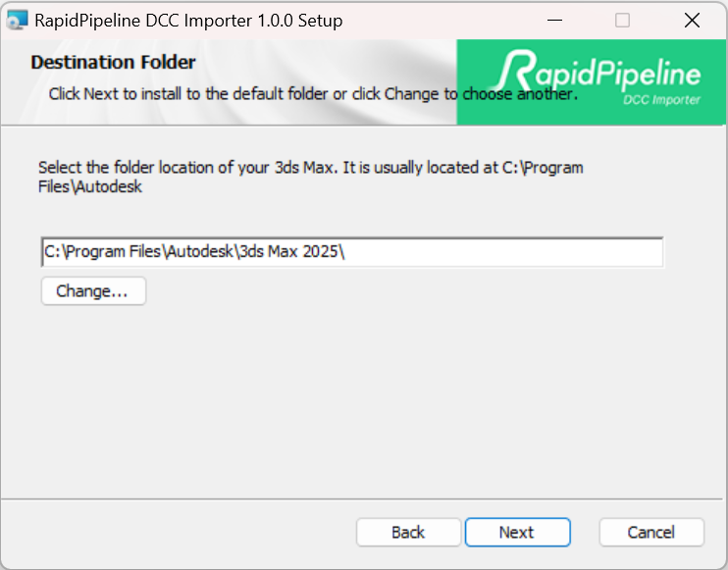Focus the destination folder path field
728x570 pixels.
pyautogui.click(x=352, y=252)
